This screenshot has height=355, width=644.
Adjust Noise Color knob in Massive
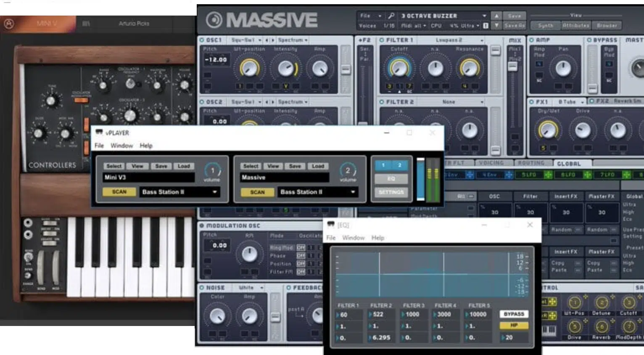217,316
